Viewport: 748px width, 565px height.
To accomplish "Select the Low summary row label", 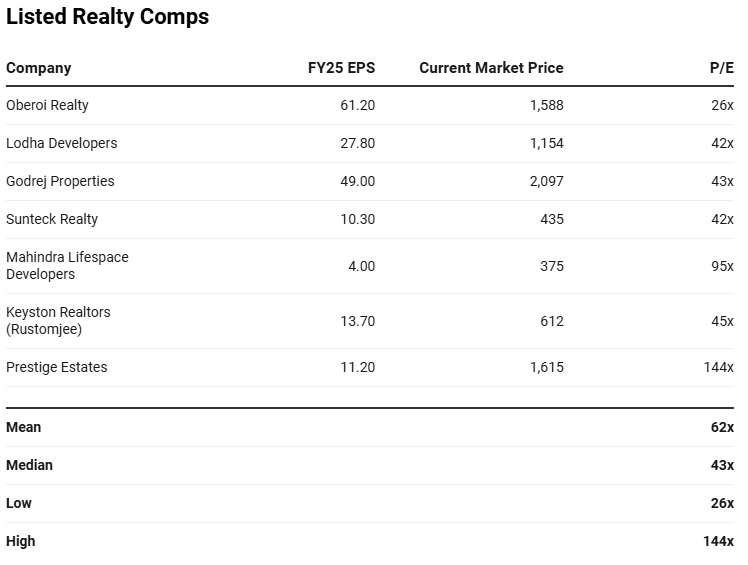I will [19, 503].
